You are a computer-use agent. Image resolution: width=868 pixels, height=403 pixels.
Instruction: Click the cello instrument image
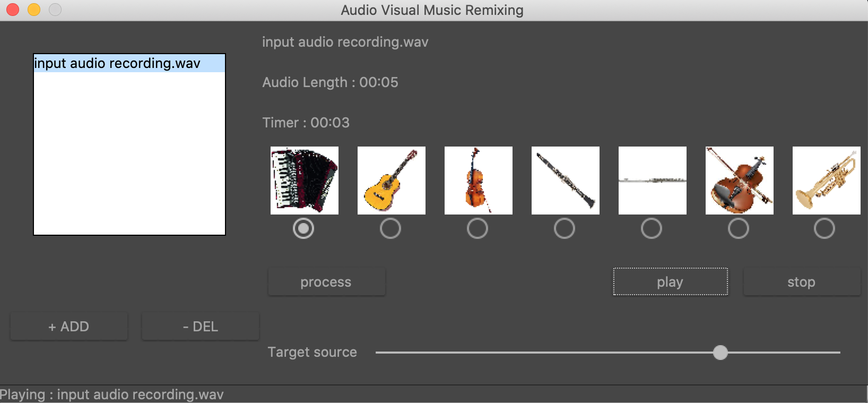pyautogui.click(x=478, y=181)
